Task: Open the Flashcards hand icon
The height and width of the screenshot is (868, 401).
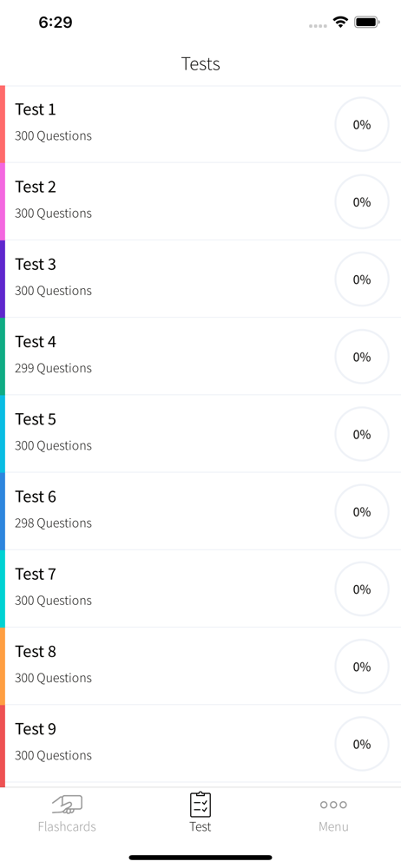Action: coord(67,805)
